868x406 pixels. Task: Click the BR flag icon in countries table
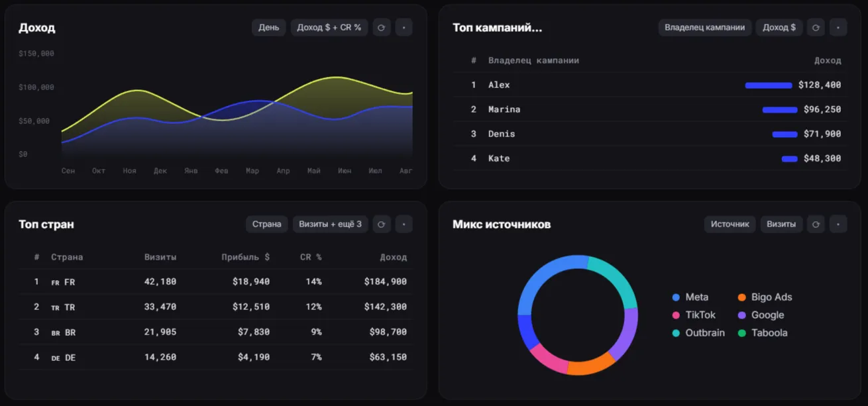tap(55, 332)
